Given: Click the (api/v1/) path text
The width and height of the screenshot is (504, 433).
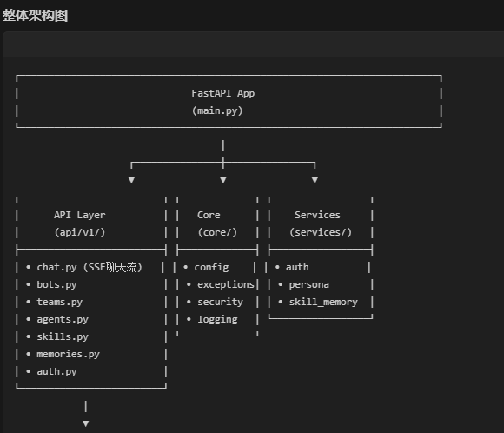Looking at the screenshot, I should 80,232.
